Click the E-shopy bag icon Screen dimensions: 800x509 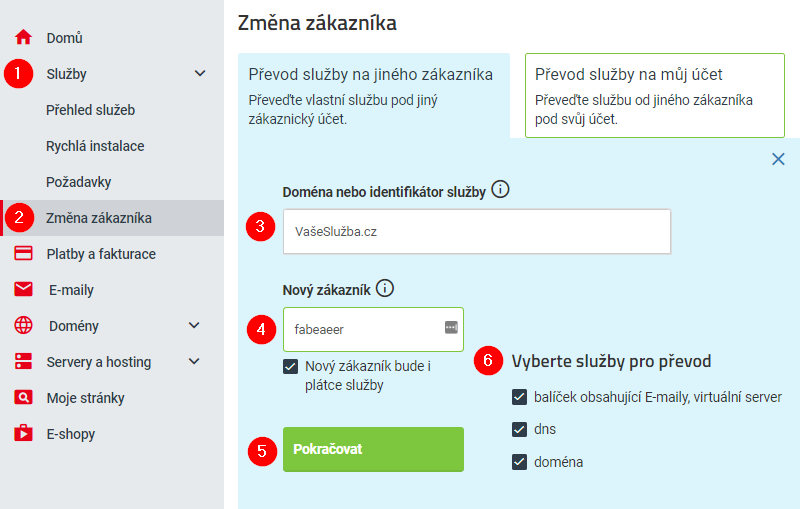coord(24,434)
